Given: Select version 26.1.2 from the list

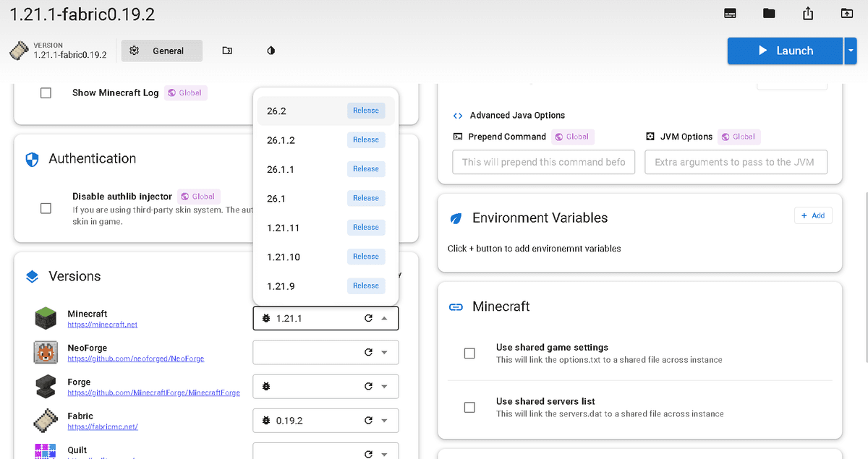Looking at the screenshot, I should [x=325, y=140].
